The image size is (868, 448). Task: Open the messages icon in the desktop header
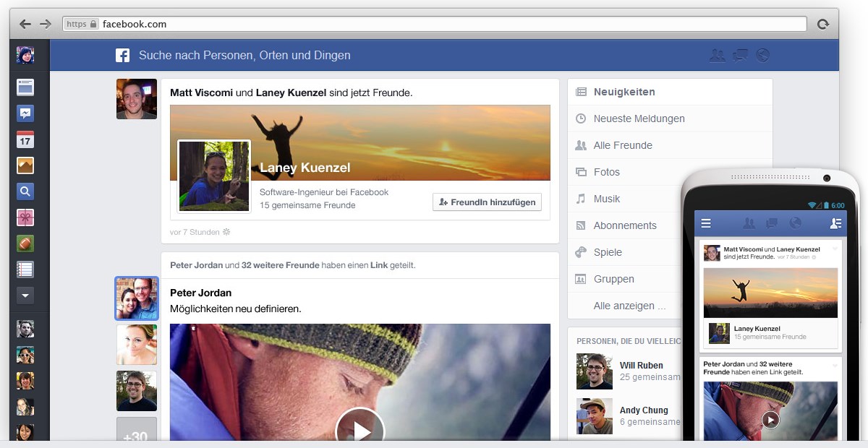pyautogui.click(x=740, y=56)
